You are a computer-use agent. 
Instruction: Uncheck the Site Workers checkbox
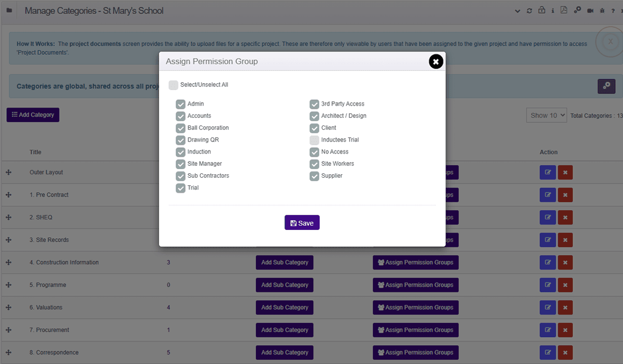(314, 164)
